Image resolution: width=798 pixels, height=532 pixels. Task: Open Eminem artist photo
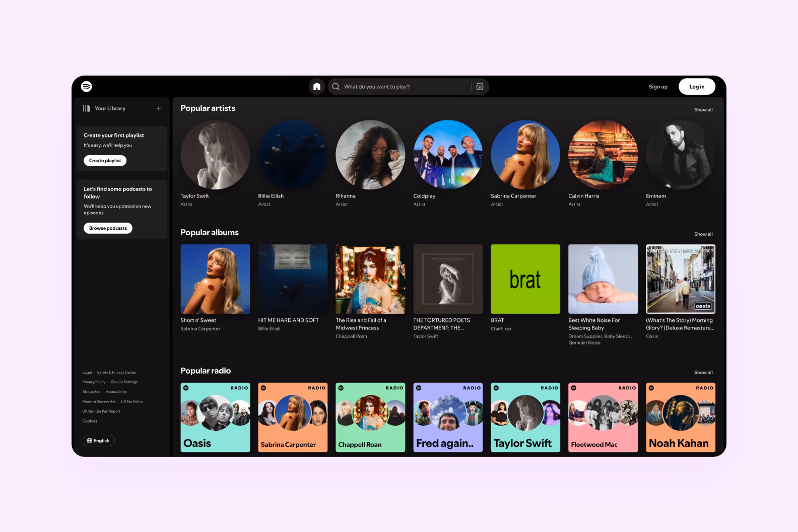(x=681, y=155)
